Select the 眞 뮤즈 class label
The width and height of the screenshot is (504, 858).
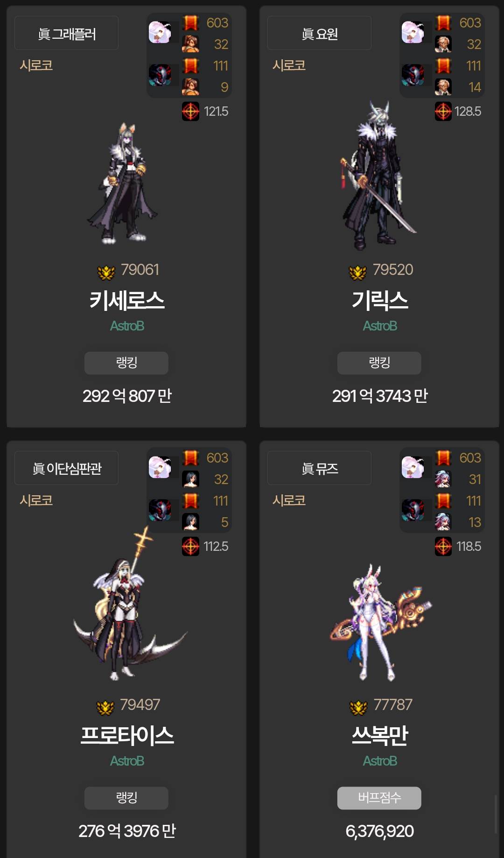coord(320,468)
